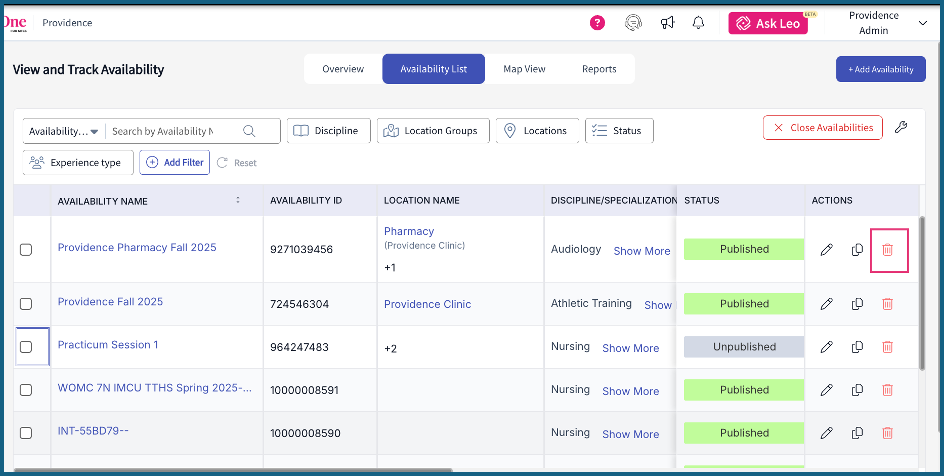Edit Providence Fall 2025 with pencil icon

pyautogui.click(x=826, y=304)
